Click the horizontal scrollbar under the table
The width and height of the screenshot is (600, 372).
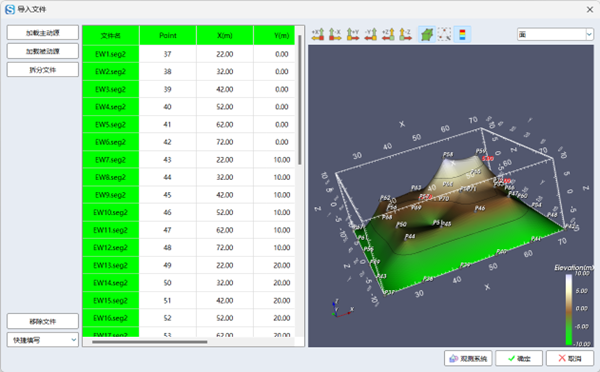150,342
